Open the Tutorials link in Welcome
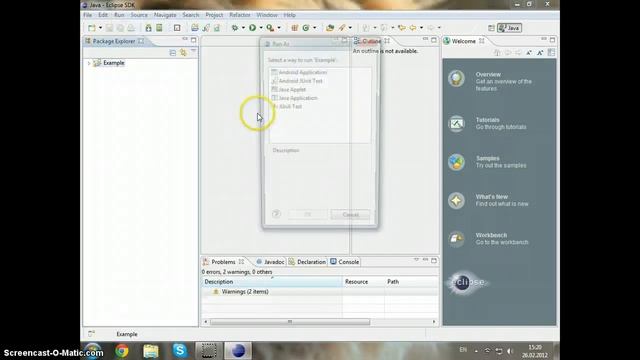 487,120
